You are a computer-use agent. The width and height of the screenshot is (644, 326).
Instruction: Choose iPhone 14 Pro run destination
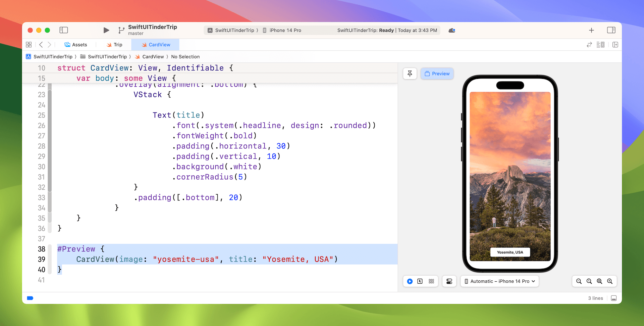pos(282,30)
